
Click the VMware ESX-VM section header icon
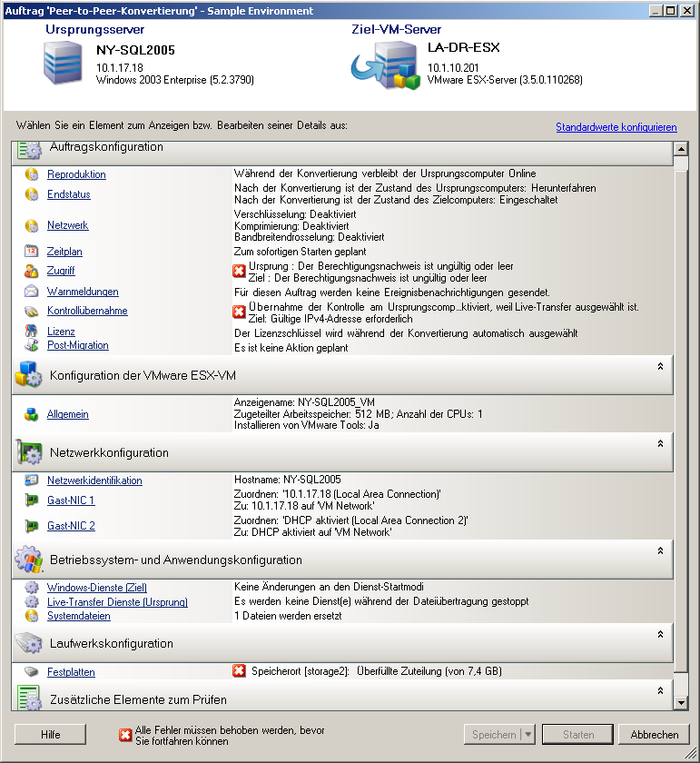click(x=28, y=374)
